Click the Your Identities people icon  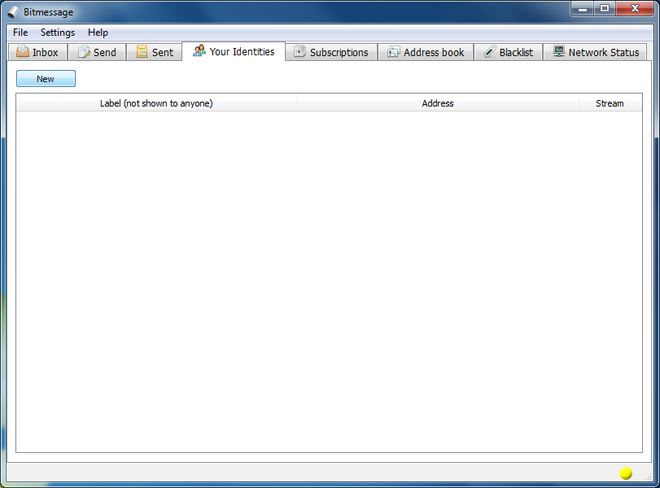tap(199, 51)
